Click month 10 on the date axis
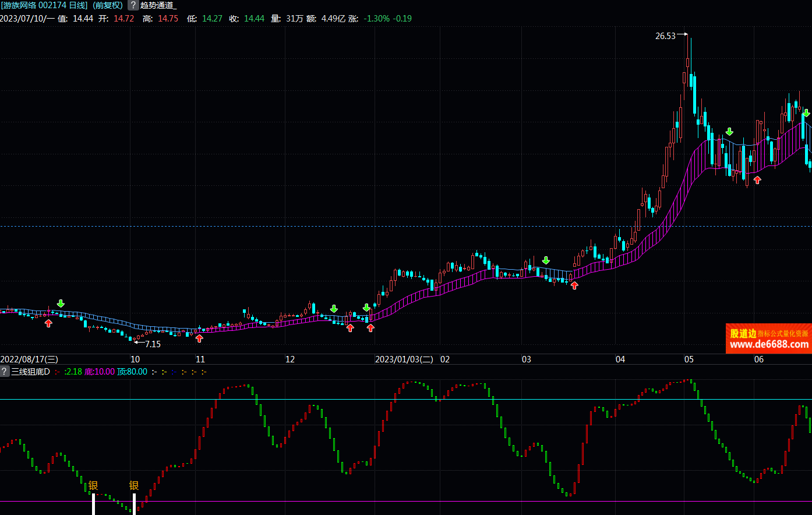 coord(135,359)
